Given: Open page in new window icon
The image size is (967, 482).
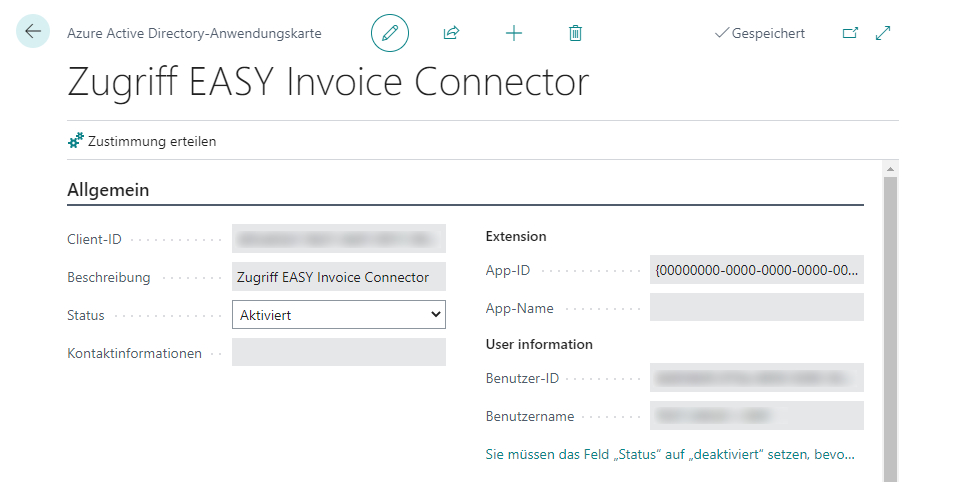Looking at the screenshot, I should coord(850,33).
